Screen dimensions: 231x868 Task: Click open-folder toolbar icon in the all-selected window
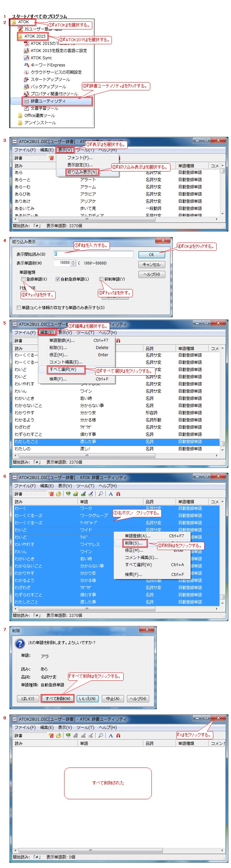point(59,494)
